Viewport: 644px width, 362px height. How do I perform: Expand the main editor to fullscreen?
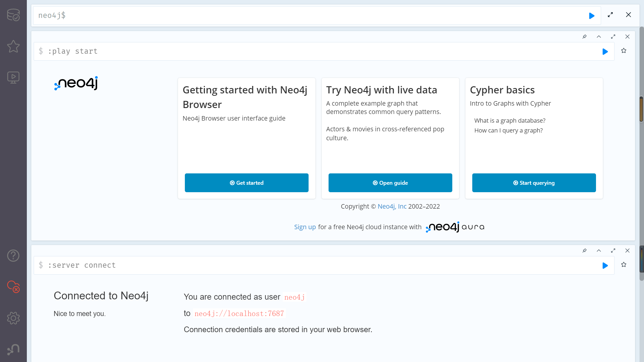610,15
